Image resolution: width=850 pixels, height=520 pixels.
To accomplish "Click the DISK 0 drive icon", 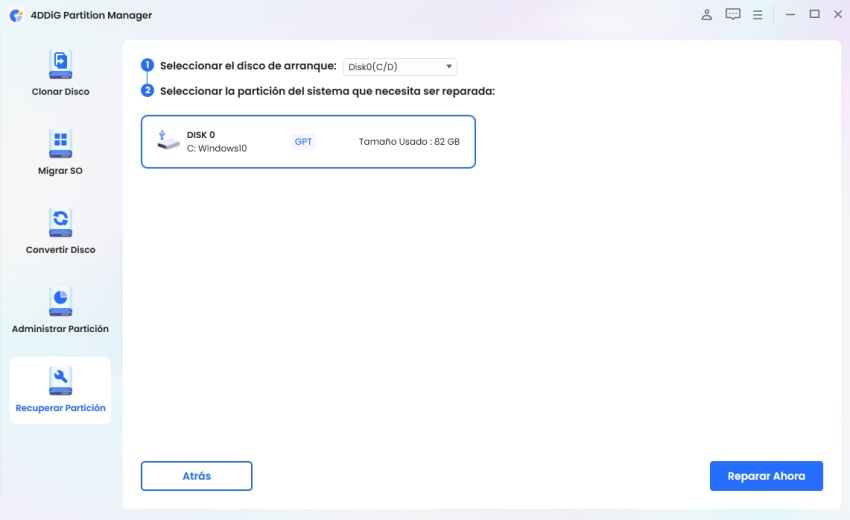I will [x=168, y=140].
